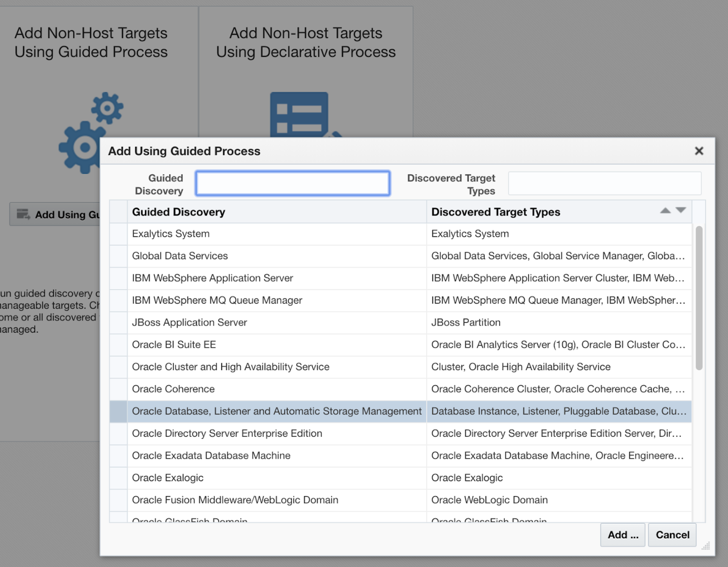The height and width of the screenshot is (567, 728).
Task: Select IBM WebSphere Application Server row
Action: pyautogui.click(x=400, y=278)
